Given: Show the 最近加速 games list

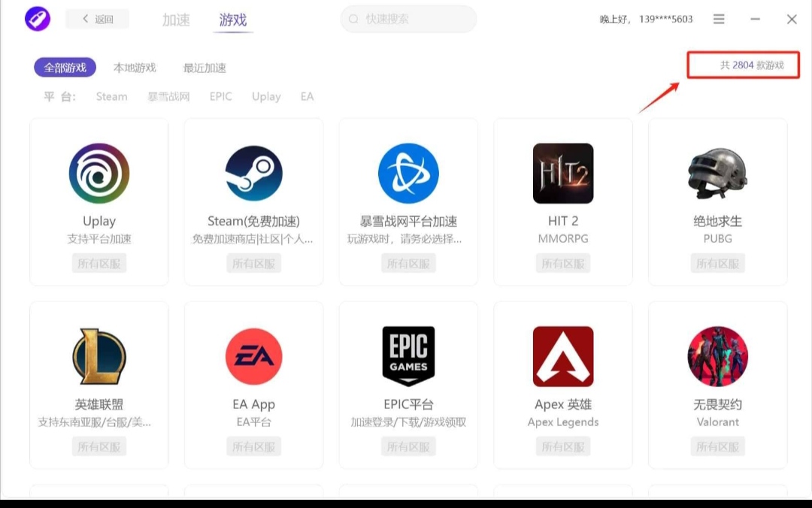Looking at the screenshot, I should [205, 68].
